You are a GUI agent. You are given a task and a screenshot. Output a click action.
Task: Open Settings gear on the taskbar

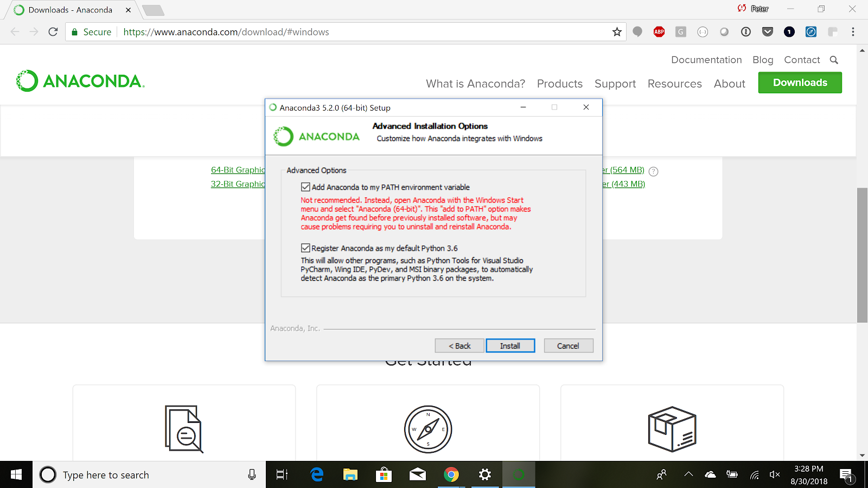point(485,475)
